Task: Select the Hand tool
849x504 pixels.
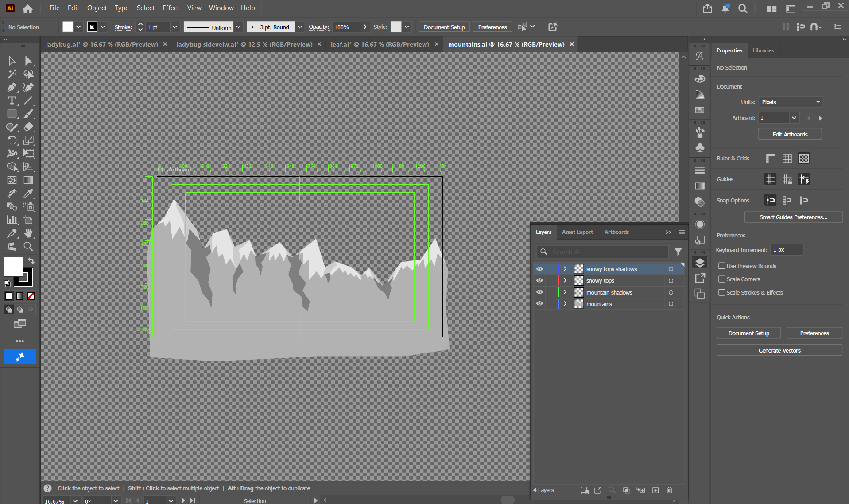Action: click(x=28, y=233)
